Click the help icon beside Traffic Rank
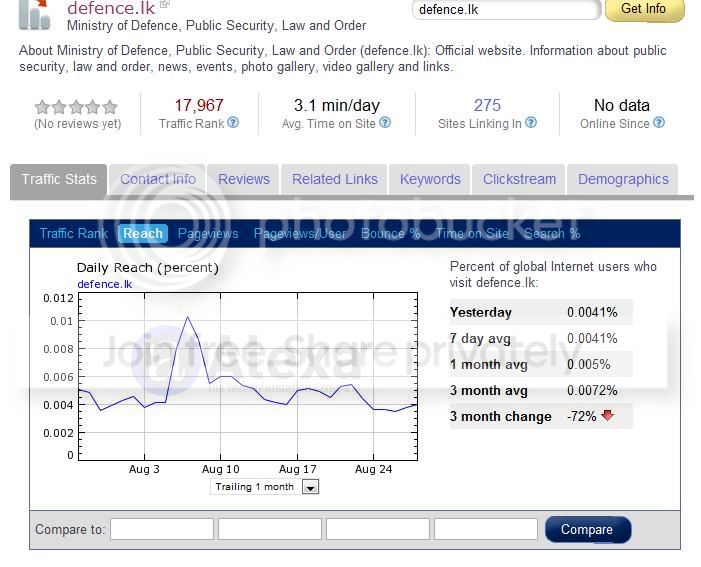 [233, 122]
